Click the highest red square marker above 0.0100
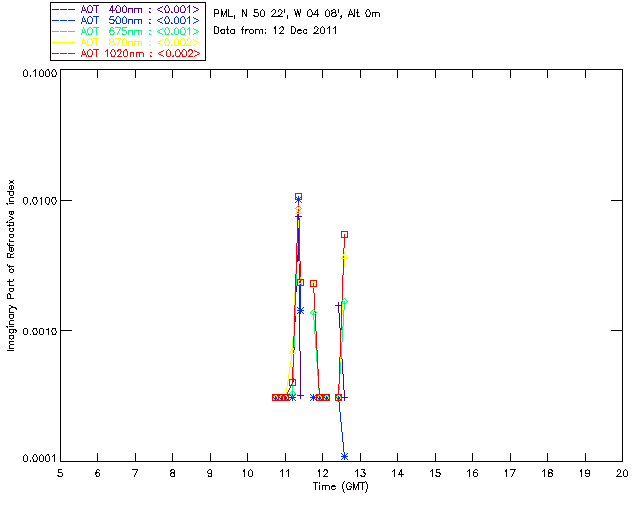This screenshot has width=640, height=512. click(x=298, y=196)
